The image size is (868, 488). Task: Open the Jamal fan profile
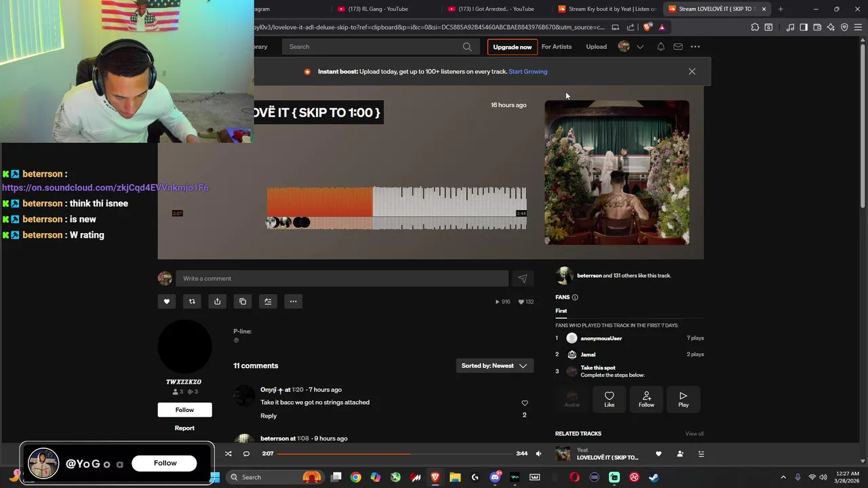click(x=588, y=354)
